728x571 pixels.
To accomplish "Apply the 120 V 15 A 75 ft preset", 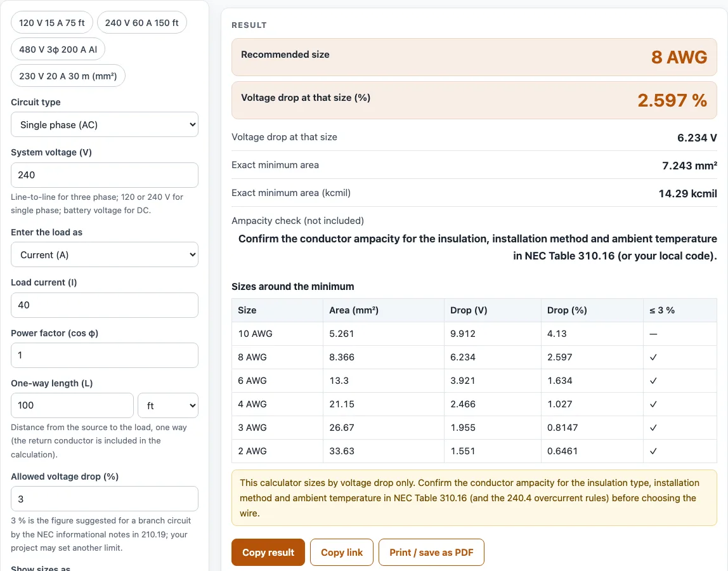I will [52, 23].
